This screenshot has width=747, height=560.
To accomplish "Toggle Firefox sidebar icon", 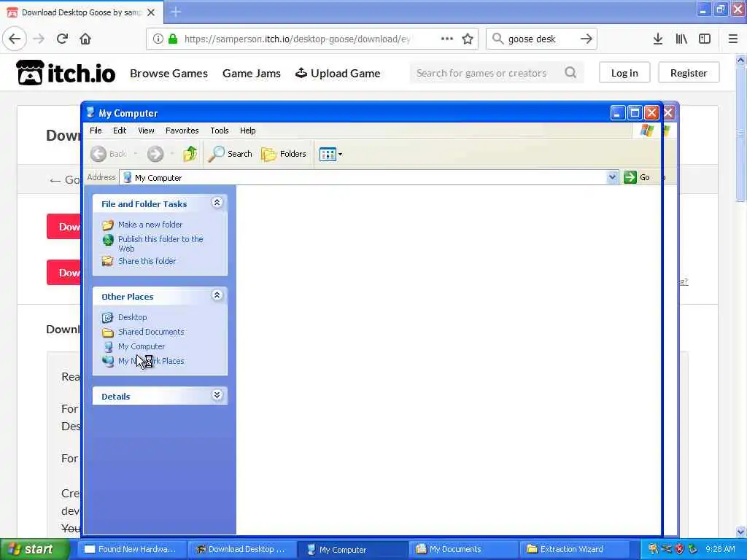I will click(x=705, y=39).
